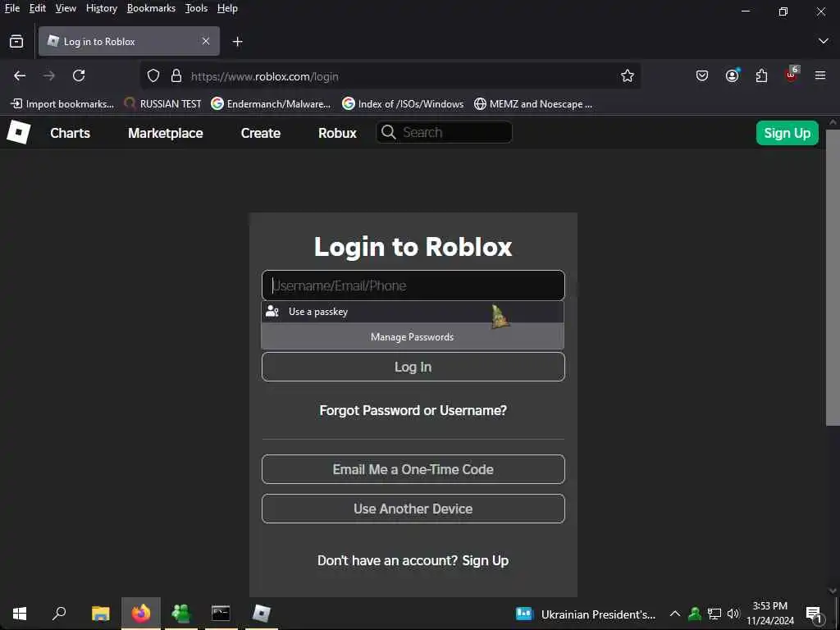Open the History menu

point(102,8)
